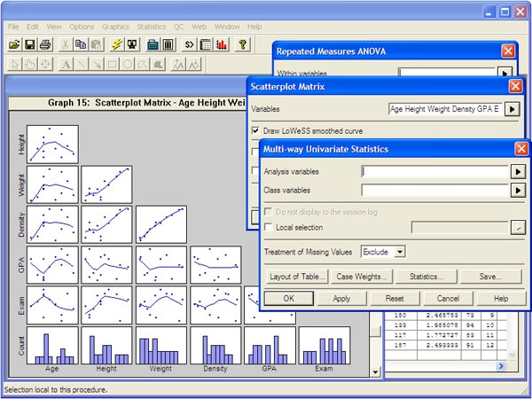Click the Layout of Table button
The height and width of the screenshot is (399, 532).
[298, 277]
